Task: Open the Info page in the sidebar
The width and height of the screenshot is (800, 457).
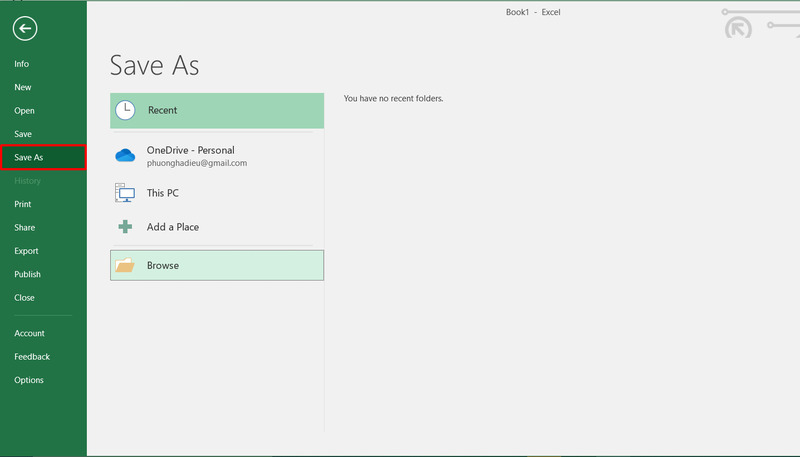Action: tap(22, 64)
